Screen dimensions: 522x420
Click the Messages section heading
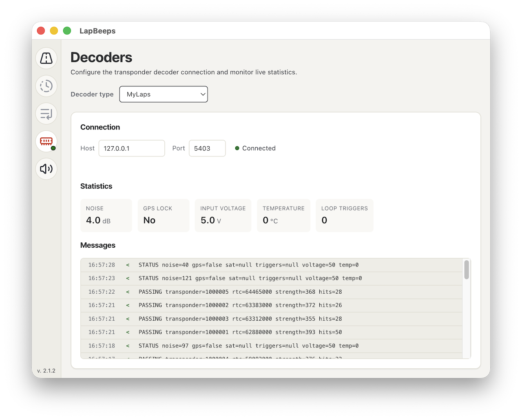pyautogui.click(x=98, y=245)
